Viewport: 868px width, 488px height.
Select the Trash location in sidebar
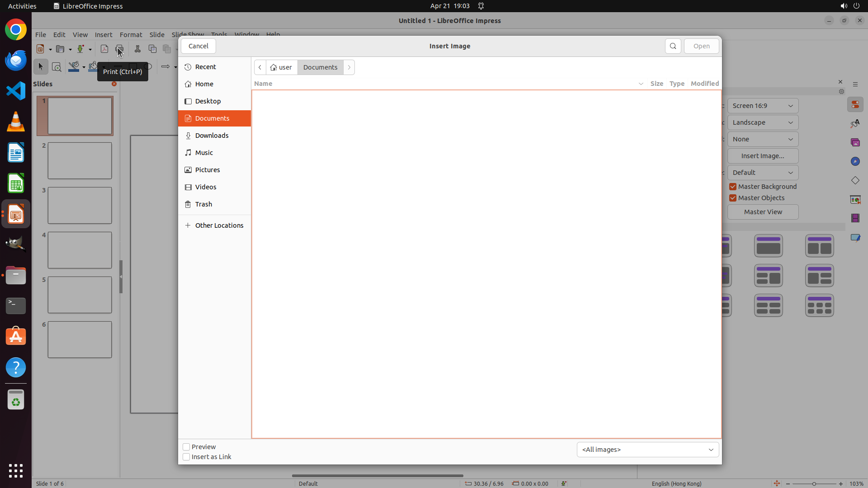(203, 204)
